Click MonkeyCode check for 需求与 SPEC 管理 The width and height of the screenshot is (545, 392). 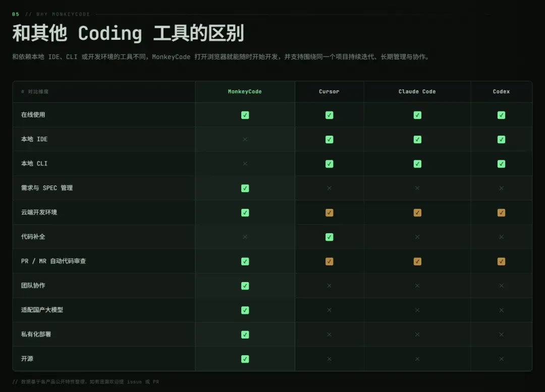[x=245, y=188]
